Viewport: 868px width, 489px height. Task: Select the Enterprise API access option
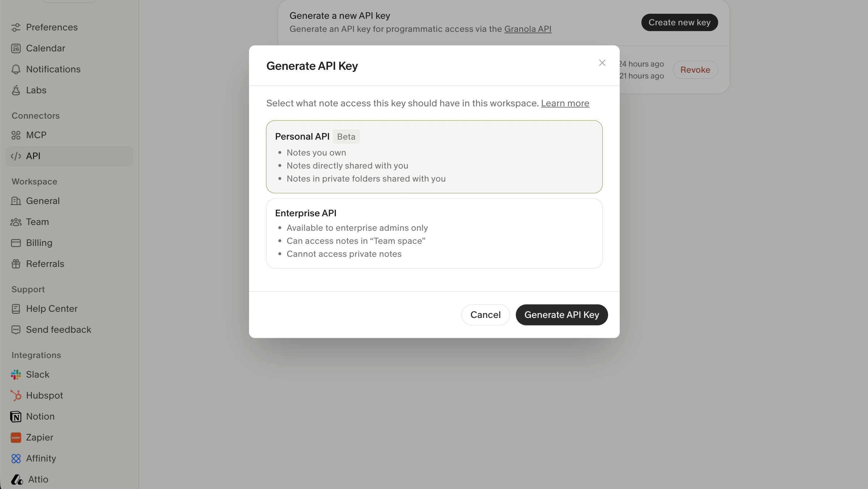pyautogui.click(x=434, y=233)
